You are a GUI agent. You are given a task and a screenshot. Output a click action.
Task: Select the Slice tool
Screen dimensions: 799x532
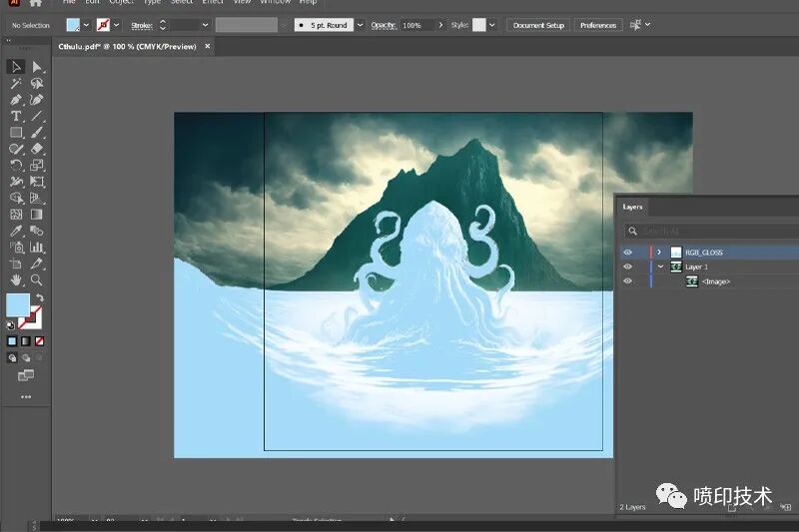click(37, 264)
